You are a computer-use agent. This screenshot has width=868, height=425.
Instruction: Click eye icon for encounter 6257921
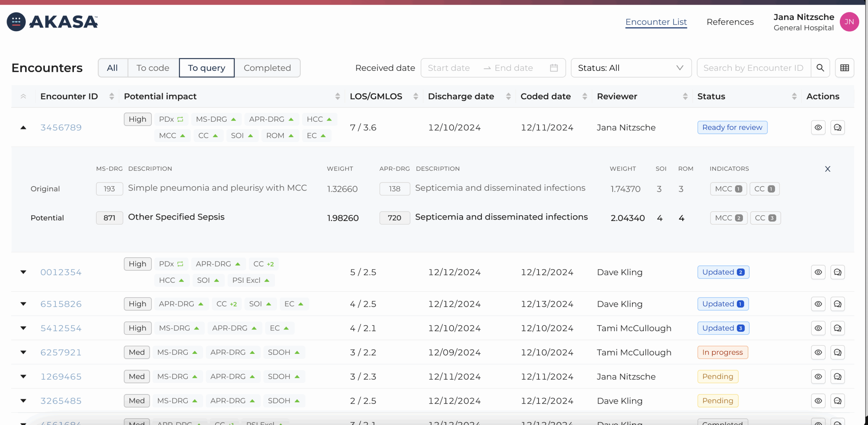coord(818,352)
